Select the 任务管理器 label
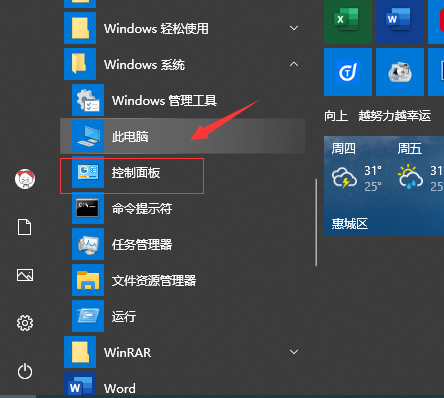Viewport: 444px width, 398px height. point(142,245)
